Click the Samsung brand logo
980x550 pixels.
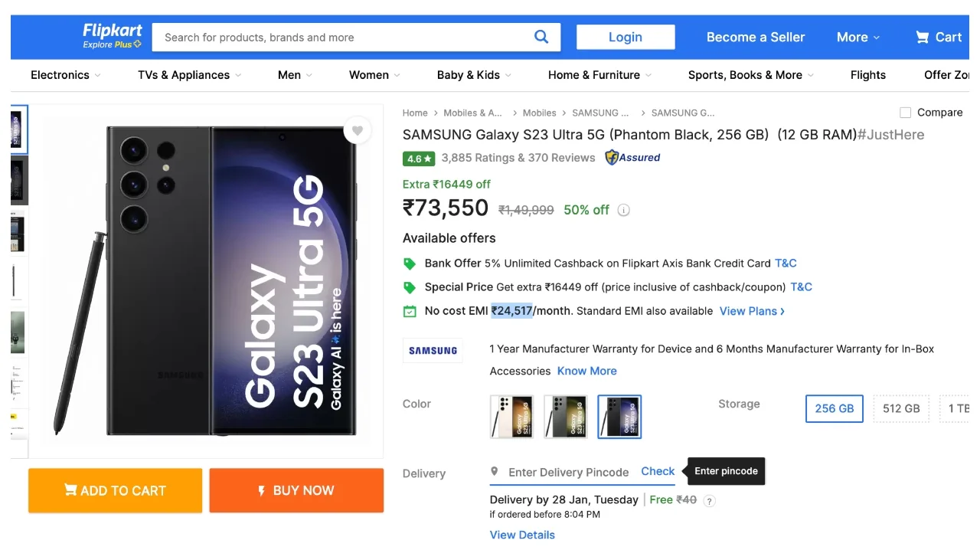(x=433, y=351)
